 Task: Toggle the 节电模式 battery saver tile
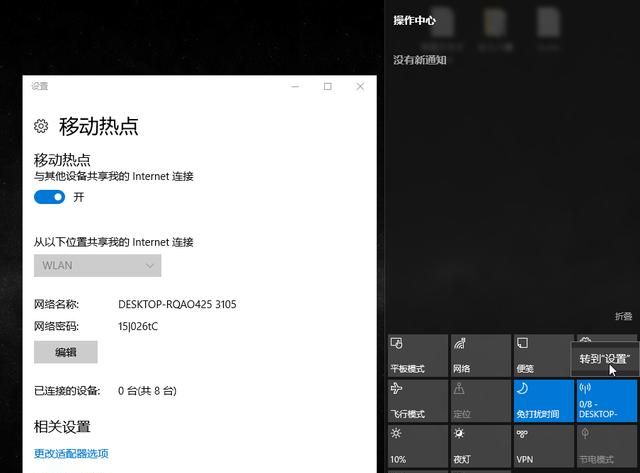point(607,446)
